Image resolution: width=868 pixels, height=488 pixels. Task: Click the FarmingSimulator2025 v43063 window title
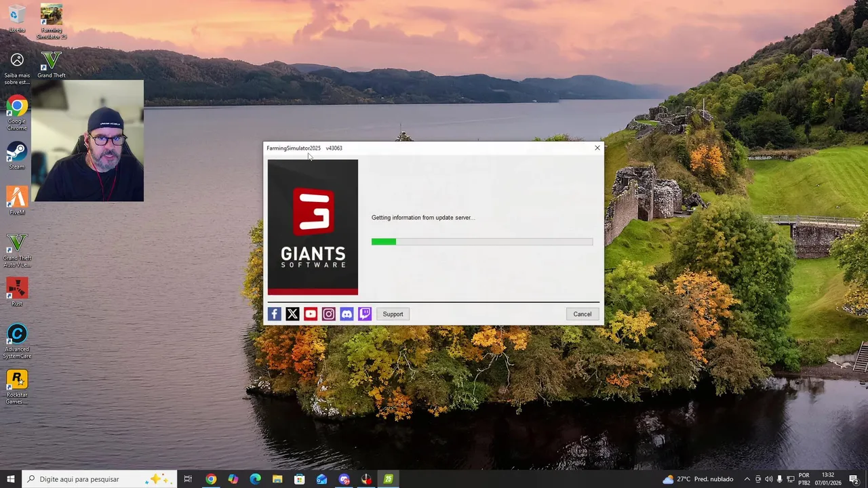click(304, 148)
